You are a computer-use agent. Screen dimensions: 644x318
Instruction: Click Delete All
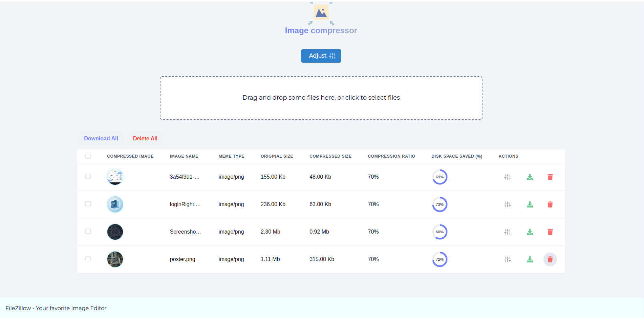[145, 138]
